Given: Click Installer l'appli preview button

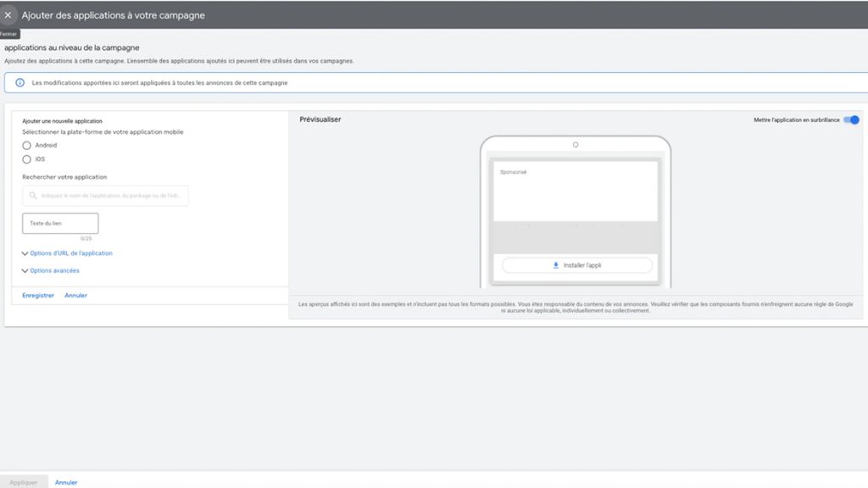Looking at the screenshot, I should 576,265.
